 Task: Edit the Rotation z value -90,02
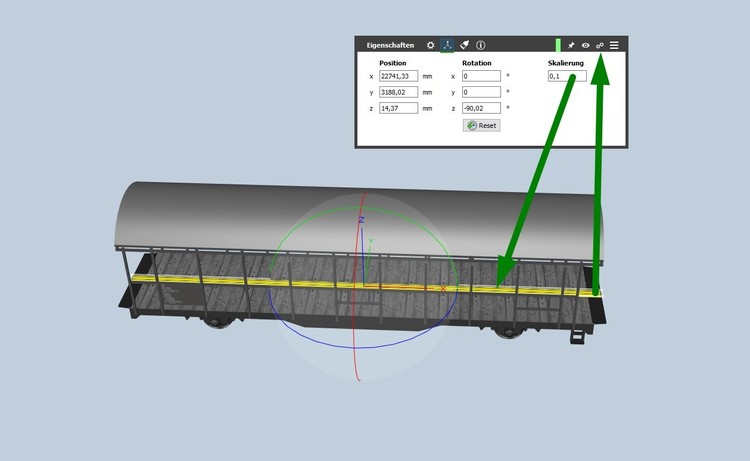pos(481,108)
